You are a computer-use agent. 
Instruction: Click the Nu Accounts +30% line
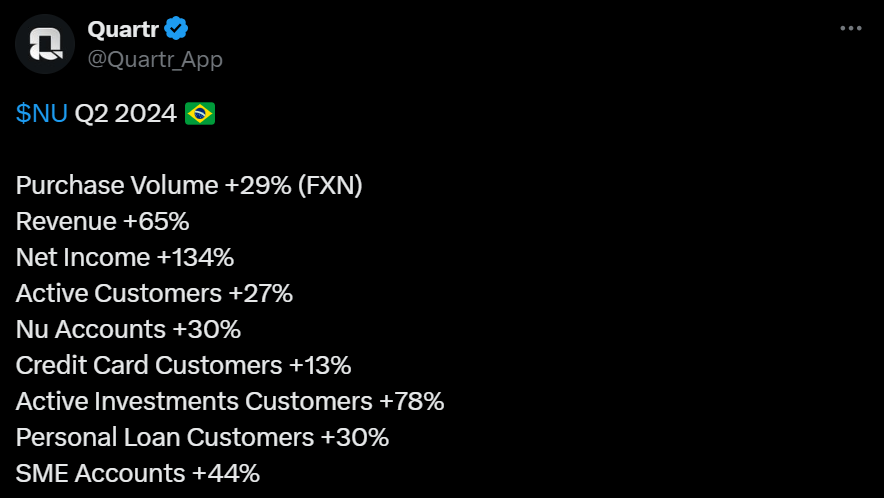128,329
